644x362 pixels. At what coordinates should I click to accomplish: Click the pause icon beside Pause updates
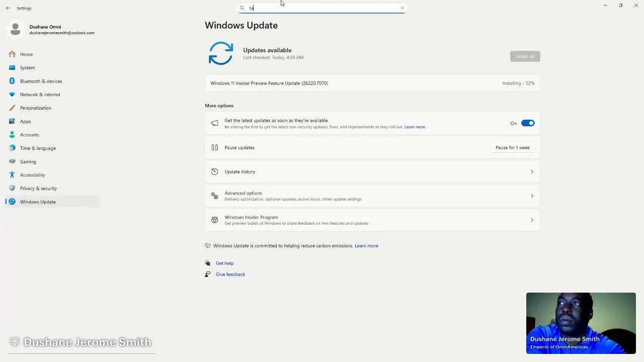215,147
